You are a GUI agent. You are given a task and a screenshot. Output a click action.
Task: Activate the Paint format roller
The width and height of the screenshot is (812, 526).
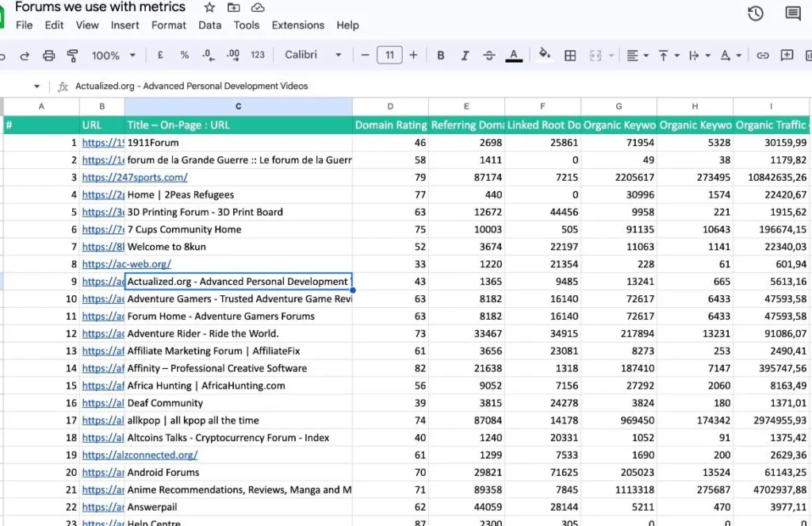coord(72,56)
